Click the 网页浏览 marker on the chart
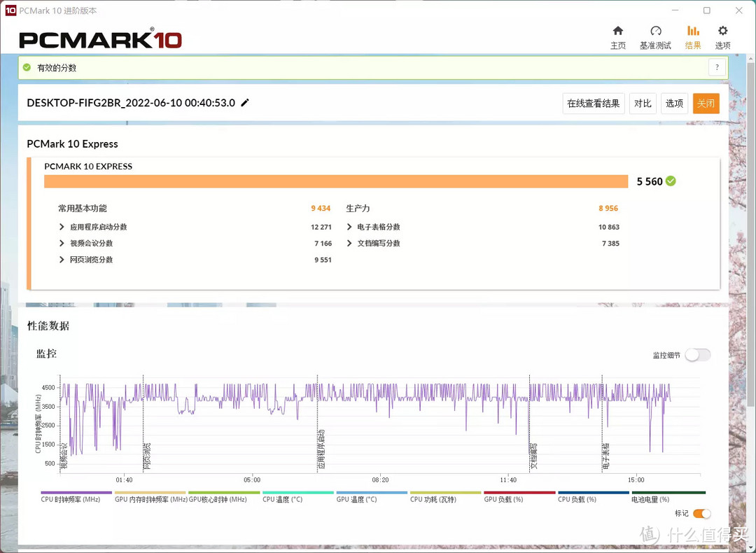 point(147,456)
